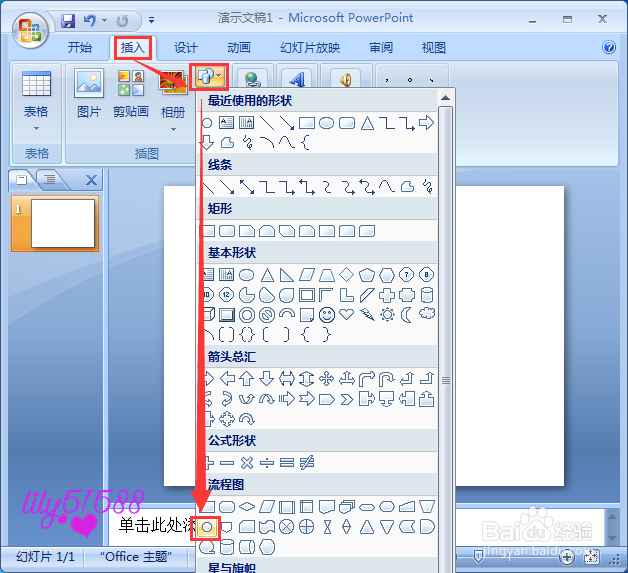The image size is (628, 573).
Task: Select the multiply sign in 公式形状
Action: [x=247, y=463]
